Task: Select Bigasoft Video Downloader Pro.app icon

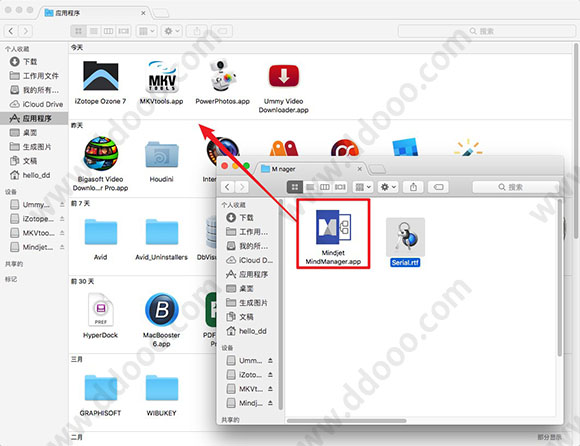Action: (101, 153)
